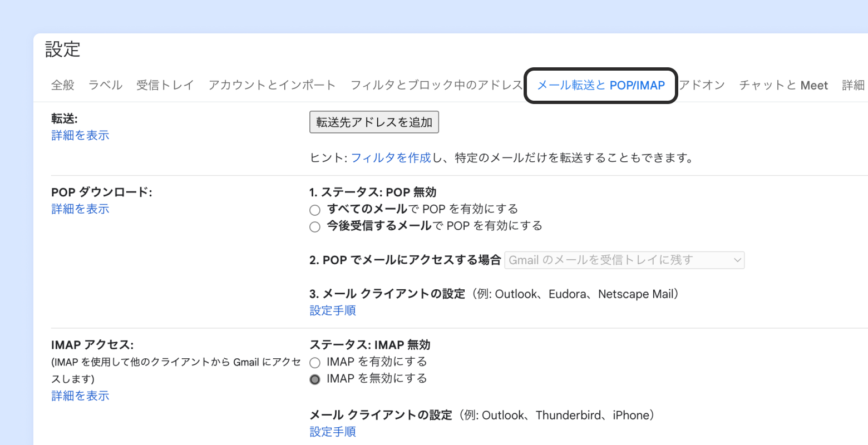The image size is (868, 445).
Task: Open 設定手順 link in the IMAP section
Action: click(x=333, y=432)
